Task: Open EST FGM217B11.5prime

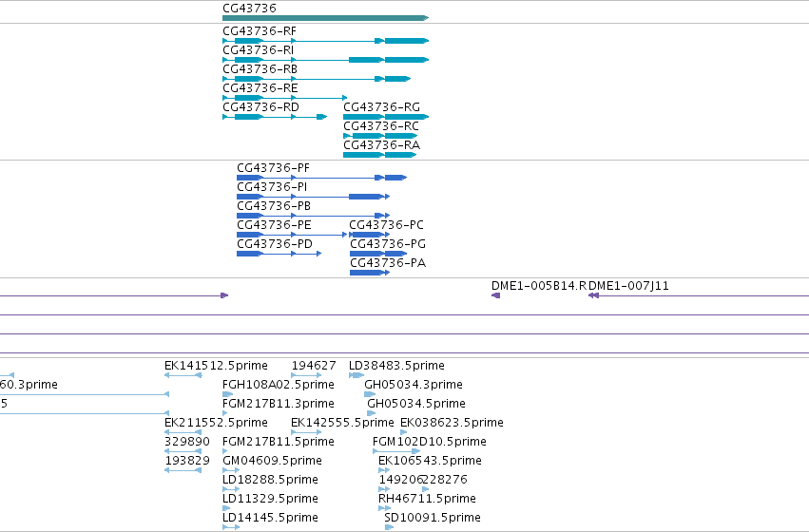Action: coord(279,443)
